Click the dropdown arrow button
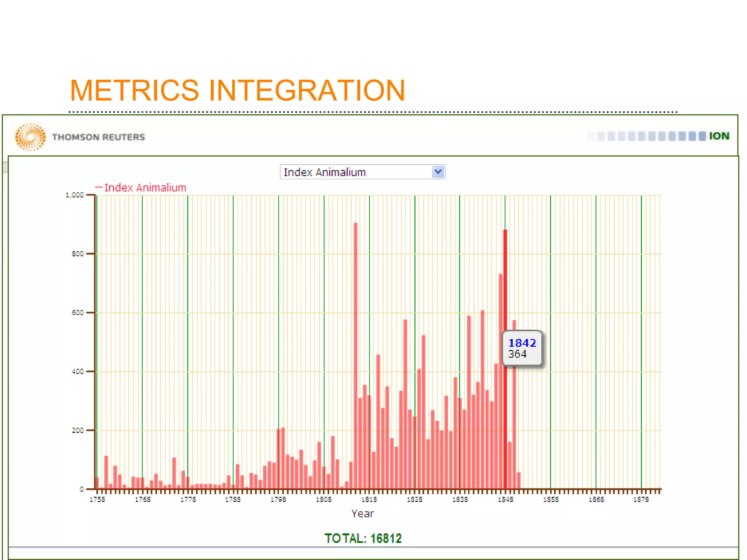Screen dimensions: 747x560 click(438, 171)
